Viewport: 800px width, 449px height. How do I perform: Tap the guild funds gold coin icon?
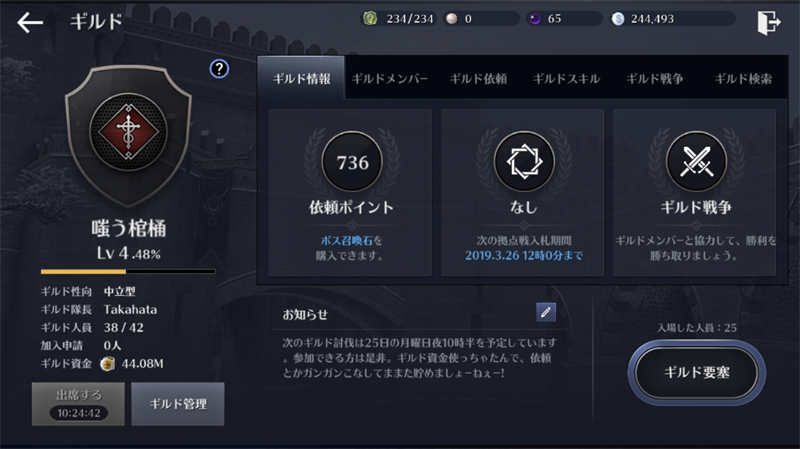(107, 364)
